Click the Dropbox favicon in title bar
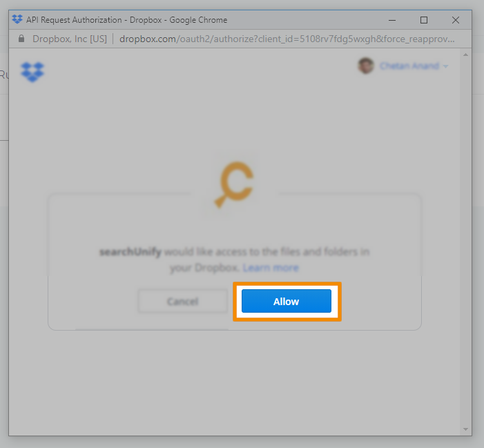Screen dimensions: 484x448 [x=17, y=20]
